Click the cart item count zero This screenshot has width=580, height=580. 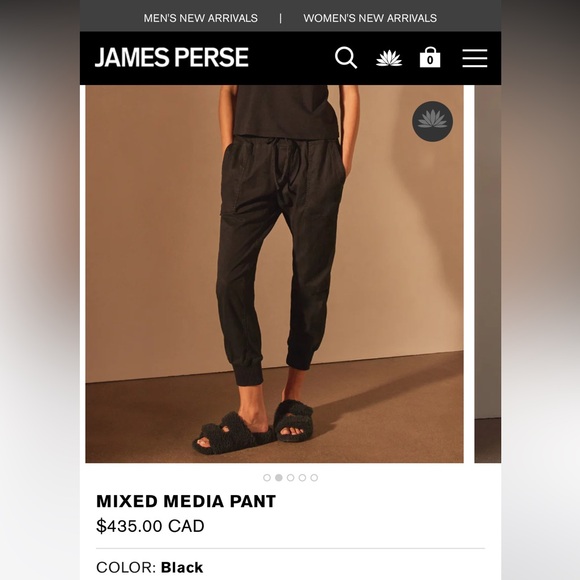coord(430,60)
